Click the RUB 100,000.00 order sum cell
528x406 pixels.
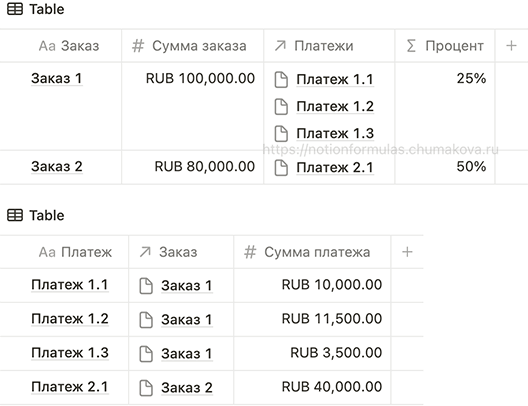(x=192, y=106)
